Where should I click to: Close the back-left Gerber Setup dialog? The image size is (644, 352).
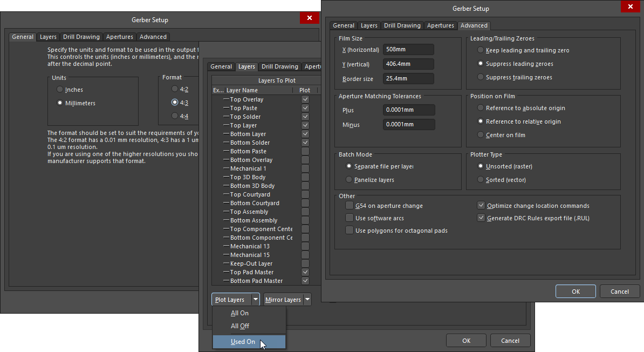(x=309, y=18)
